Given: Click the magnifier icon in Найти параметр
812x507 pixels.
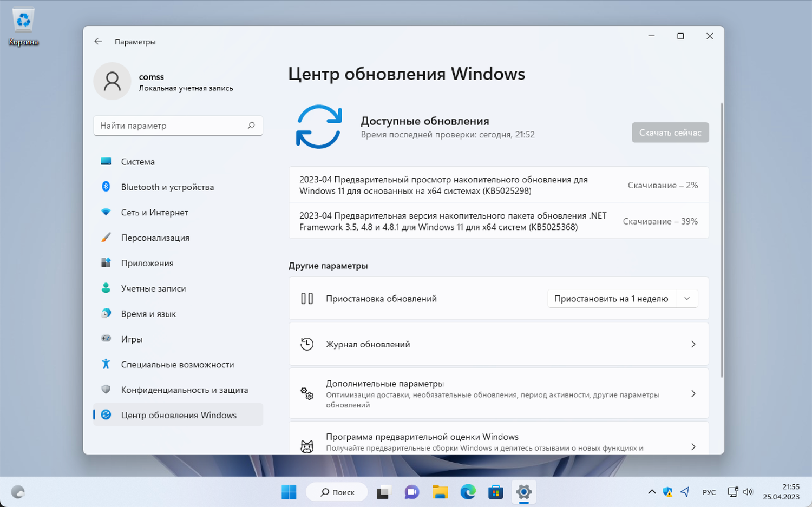Looking at the screenshot, I should (251, 126).
